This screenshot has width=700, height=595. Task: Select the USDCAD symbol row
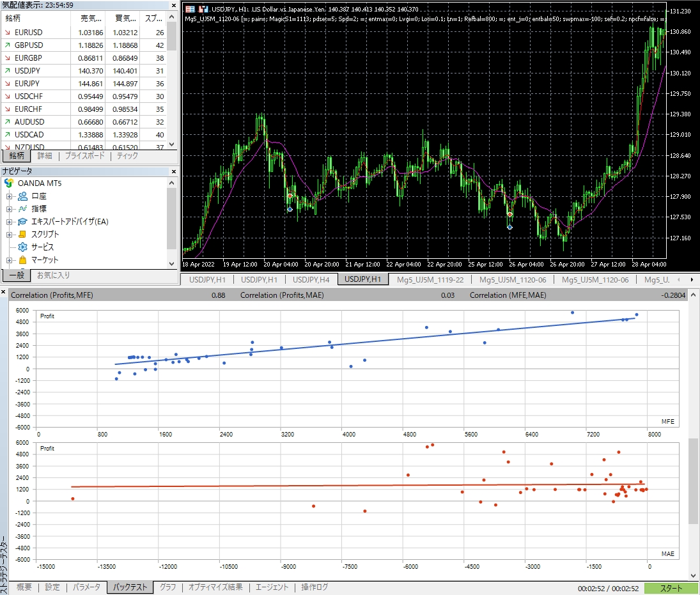tap(84, 135)
